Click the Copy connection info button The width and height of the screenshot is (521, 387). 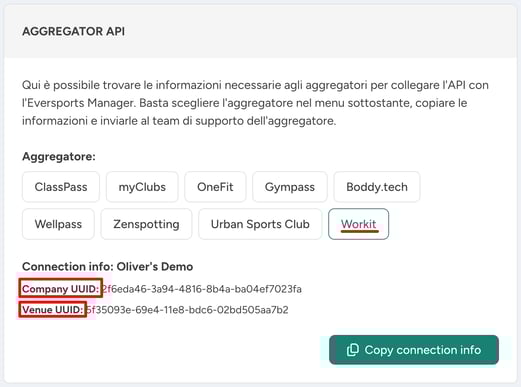[414, 350]
